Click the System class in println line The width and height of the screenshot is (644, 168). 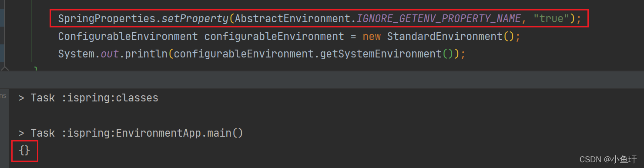pos(76,54)
